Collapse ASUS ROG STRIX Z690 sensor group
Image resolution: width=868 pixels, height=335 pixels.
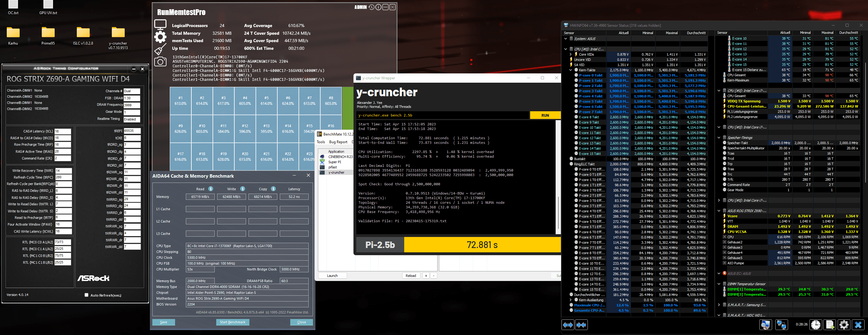[719, 211]
